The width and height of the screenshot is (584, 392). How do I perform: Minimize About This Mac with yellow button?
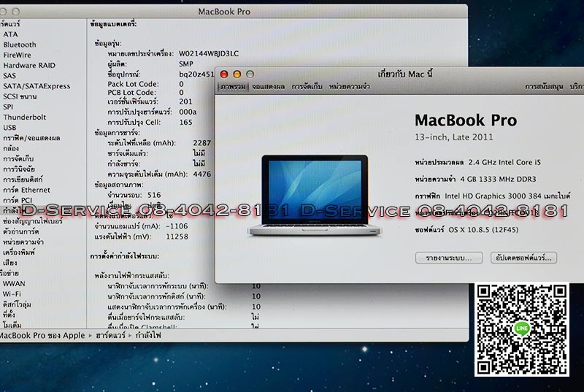pyautogui.click(x=237, y=74)
